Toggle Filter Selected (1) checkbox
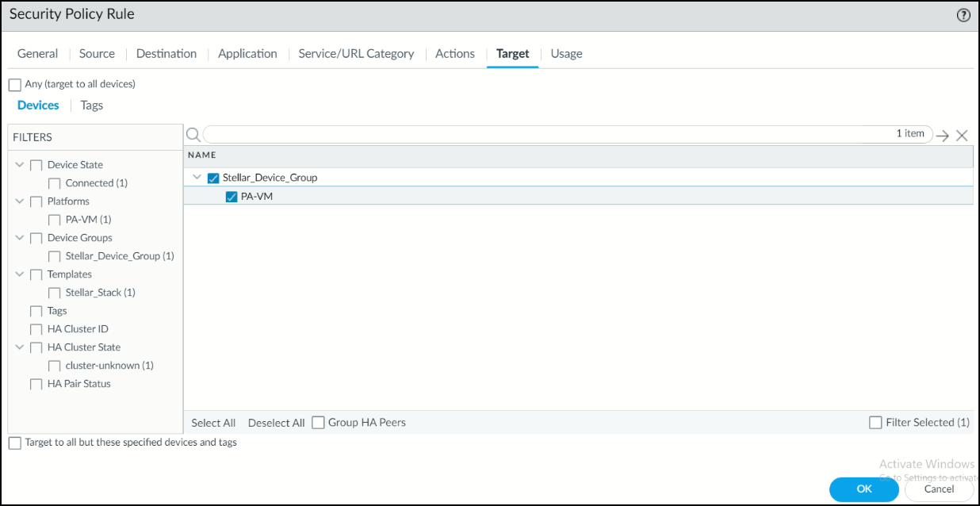The height and width of the screenshot is (506, 980). pyautogui.click(x=875, y=423)
